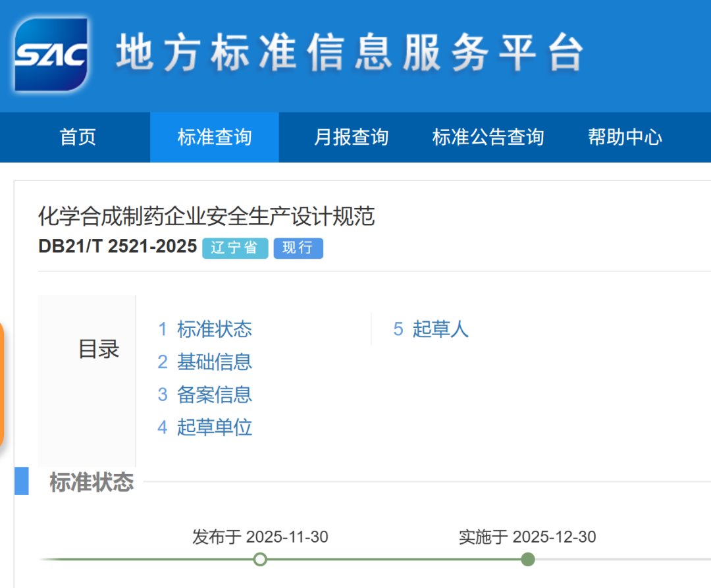
Task: Click the orange side tab on left edge
Action: tap(2, 385)
